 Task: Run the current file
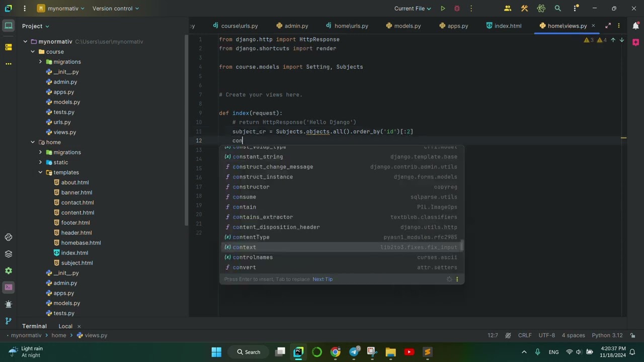click(443, 9)
